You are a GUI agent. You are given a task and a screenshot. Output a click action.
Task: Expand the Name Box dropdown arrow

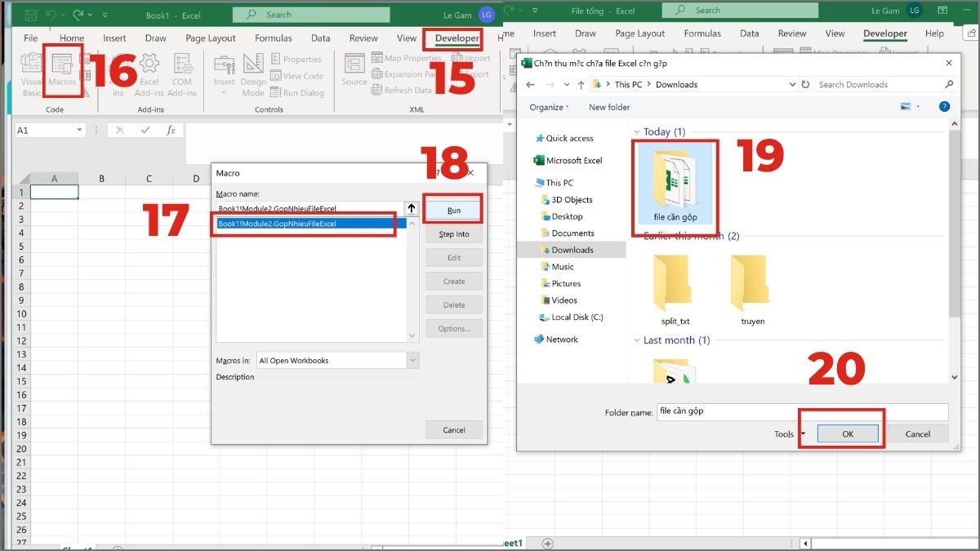point(79,130)
